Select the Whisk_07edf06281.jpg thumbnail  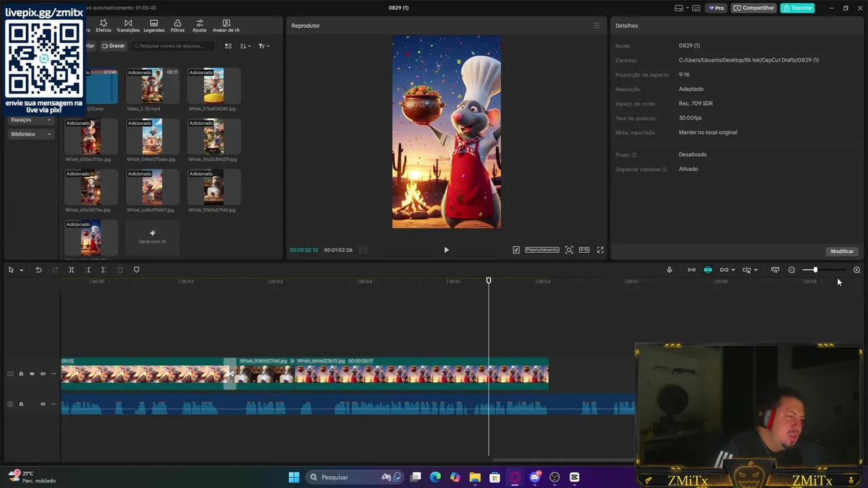(x=214, y=85)
